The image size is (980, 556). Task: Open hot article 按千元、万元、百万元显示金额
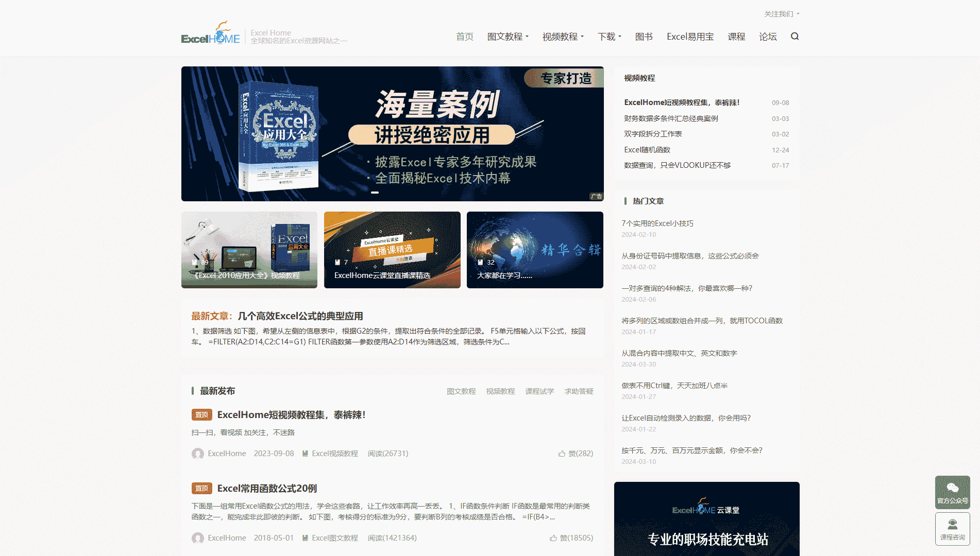click(691, 450)
